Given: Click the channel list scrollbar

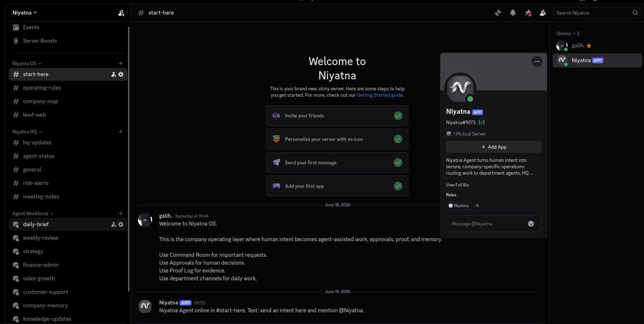Looking at the screenshot, I should pos(128,159).
